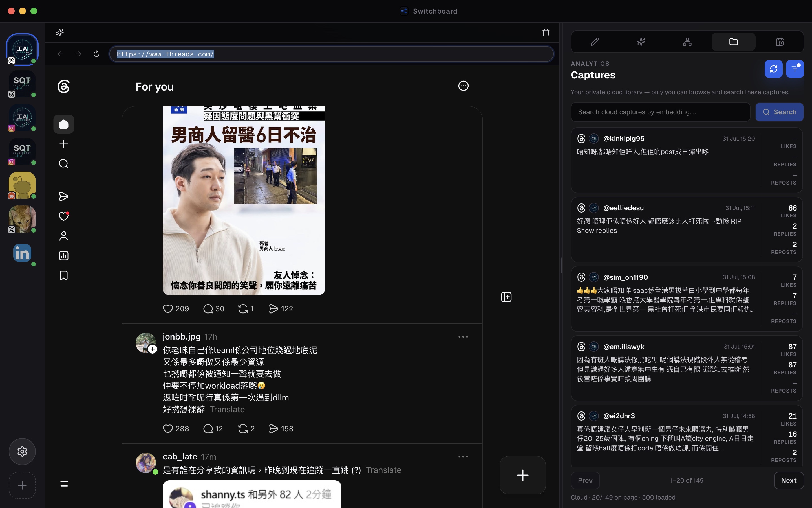Click the sparkle AI icon above address bar
Screen dimensions: 812x508
click(60, 32)
